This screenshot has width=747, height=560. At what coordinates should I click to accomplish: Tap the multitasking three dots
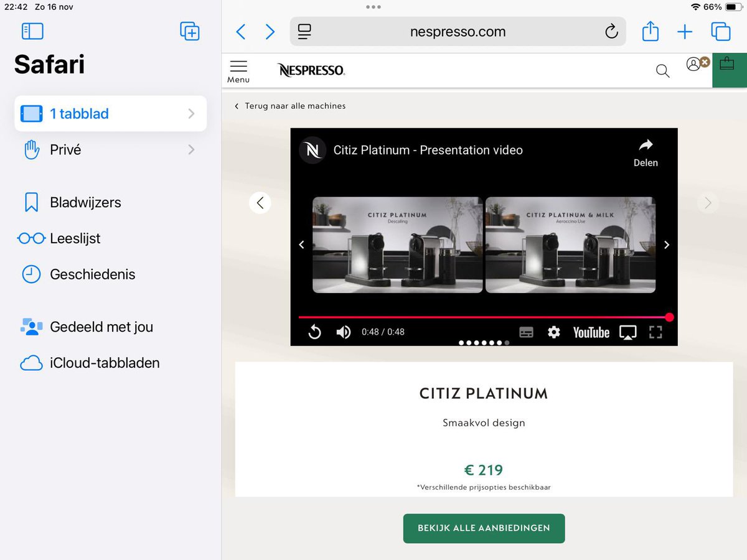[x=374, y=7]
